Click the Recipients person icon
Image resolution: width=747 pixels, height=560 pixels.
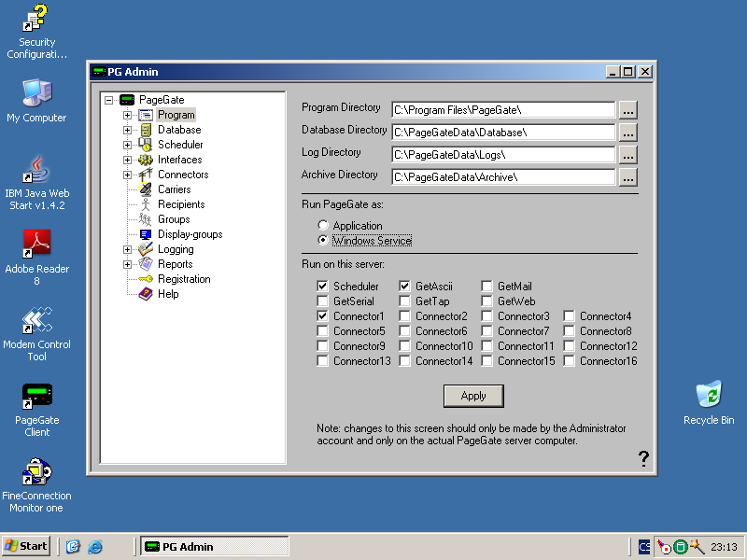click(x=146, y=204)
